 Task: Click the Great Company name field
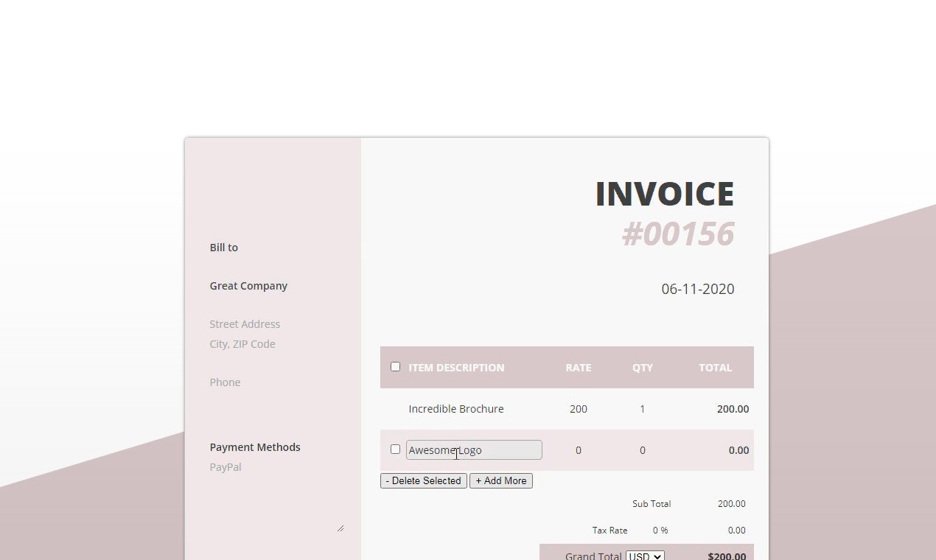pyautogui.click(x=248, y=285)
